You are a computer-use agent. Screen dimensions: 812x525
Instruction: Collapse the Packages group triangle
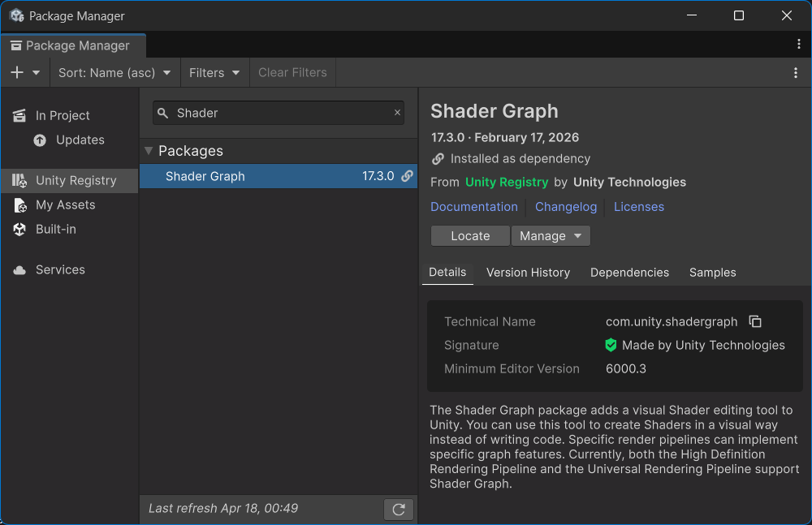[x=149, y=151]
